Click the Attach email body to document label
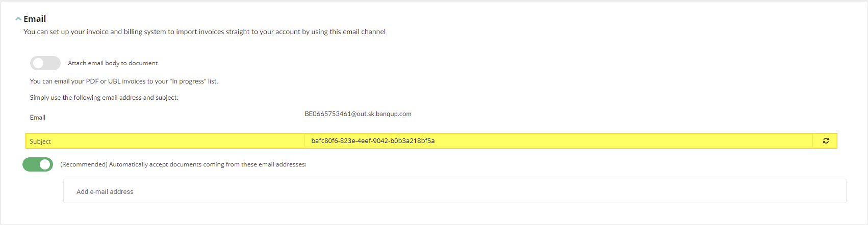This screenshot has height=225, width=868. [x=113, y=63]
